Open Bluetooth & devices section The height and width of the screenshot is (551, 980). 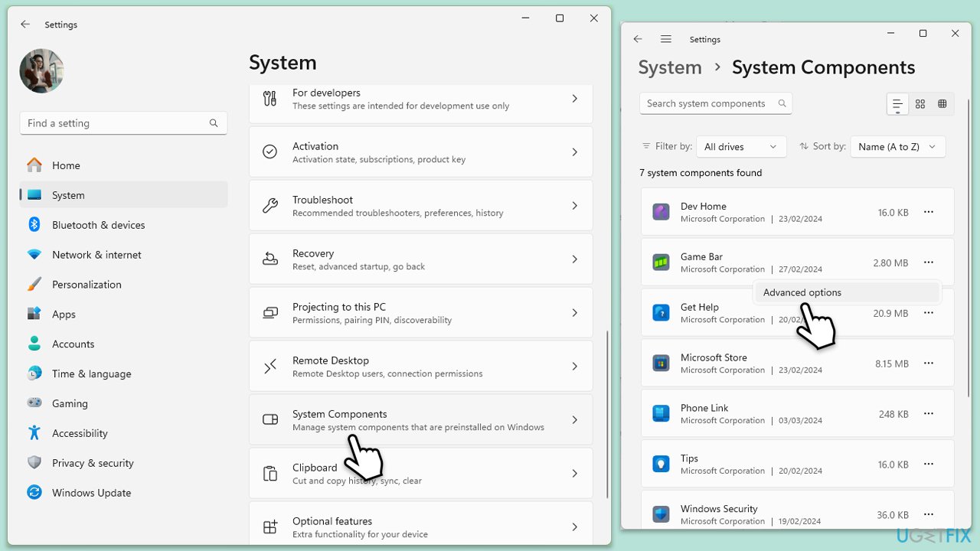pos(123,225)
